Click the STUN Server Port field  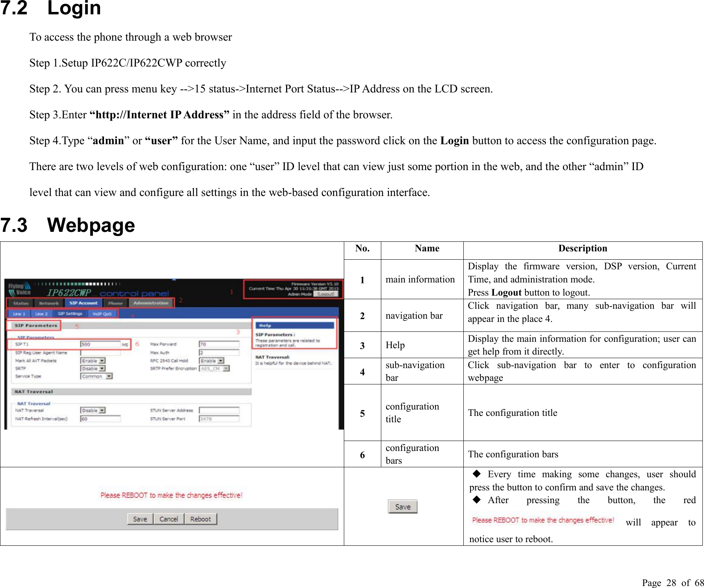(219, 419)
